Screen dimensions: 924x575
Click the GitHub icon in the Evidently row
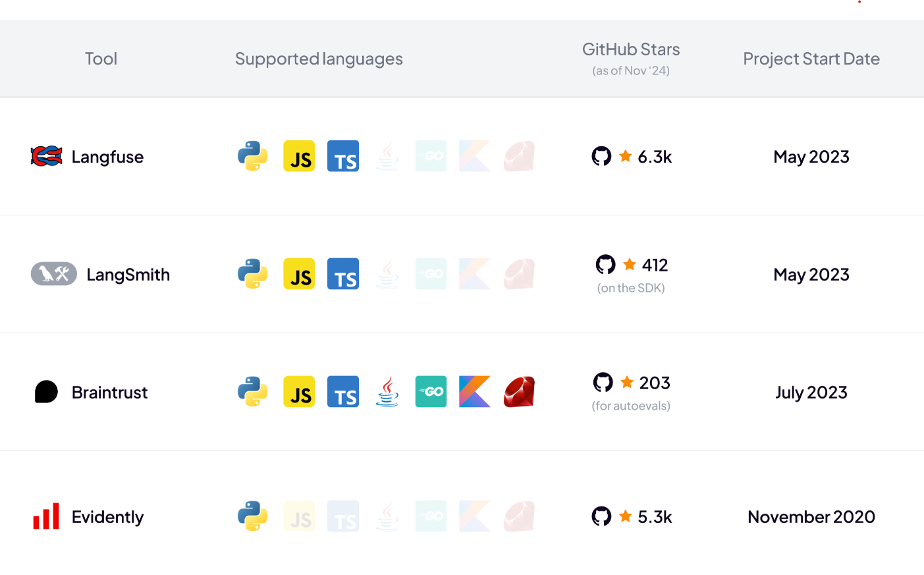pos(601,516)
